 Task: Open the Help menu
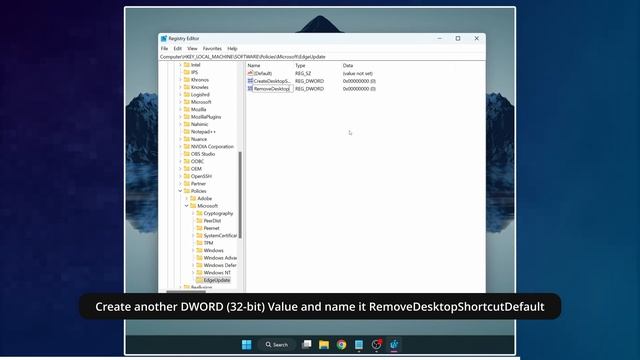(232, 48)
